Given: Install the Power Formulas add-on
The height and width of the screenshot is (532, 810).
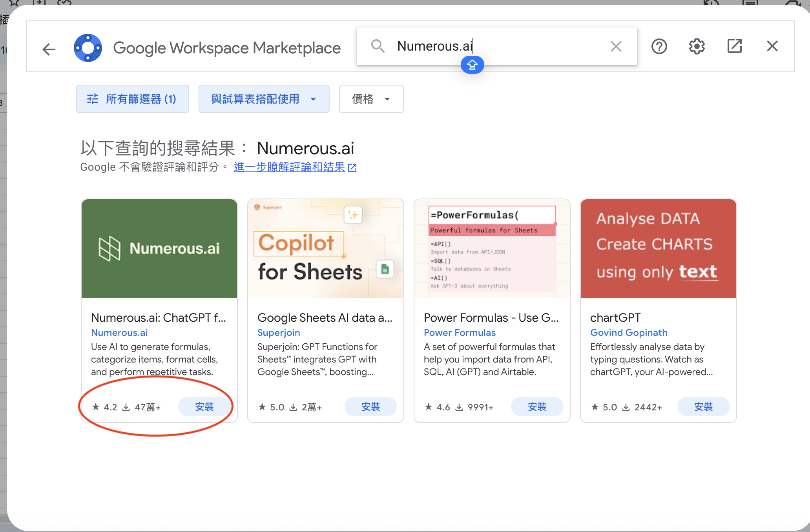Looking at the screenshot, I should click(537, 407).
